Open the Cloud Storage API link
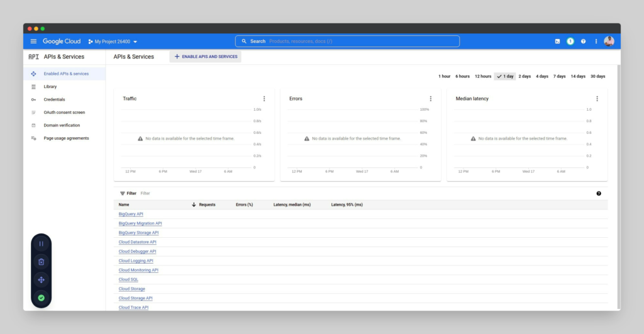644x334 pixels. coord(135,298)
